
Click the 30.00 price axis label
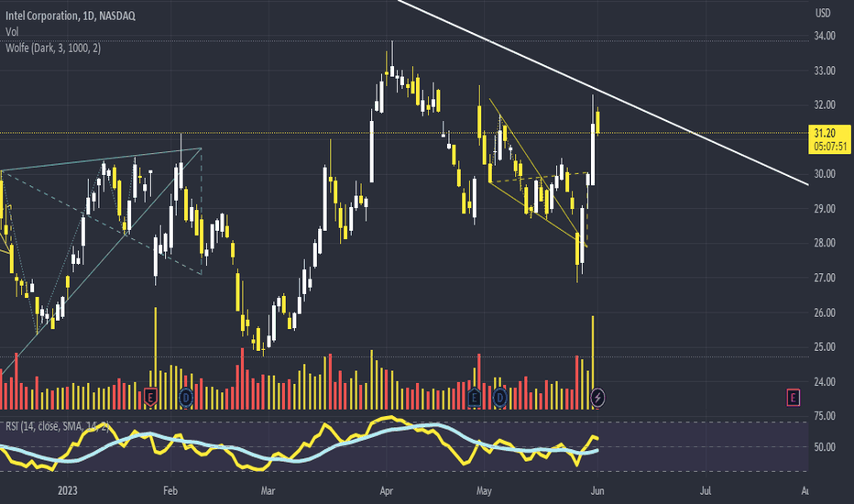(825, 174)
